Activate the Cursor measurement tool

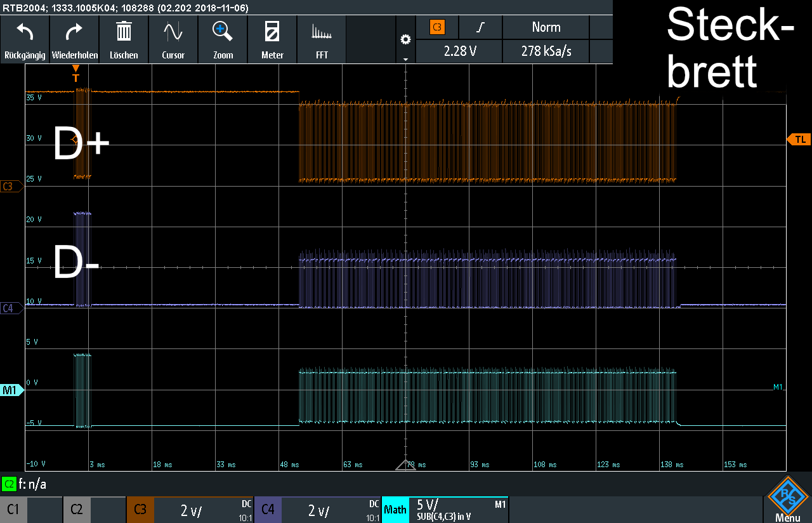(173, 39)
